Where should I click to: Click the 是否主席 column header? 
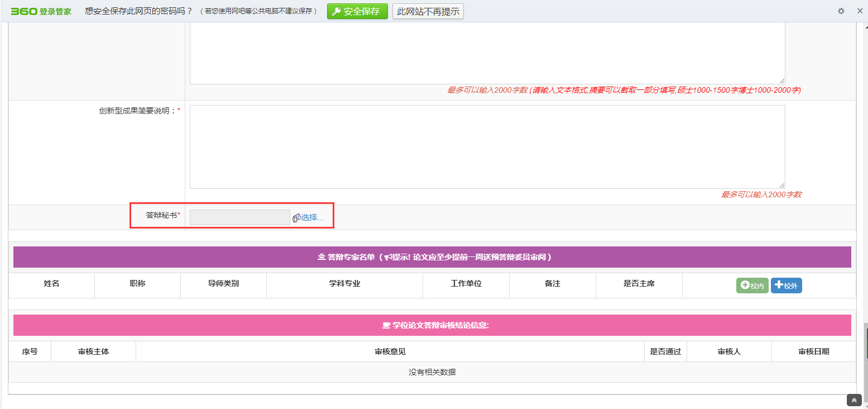639,284
